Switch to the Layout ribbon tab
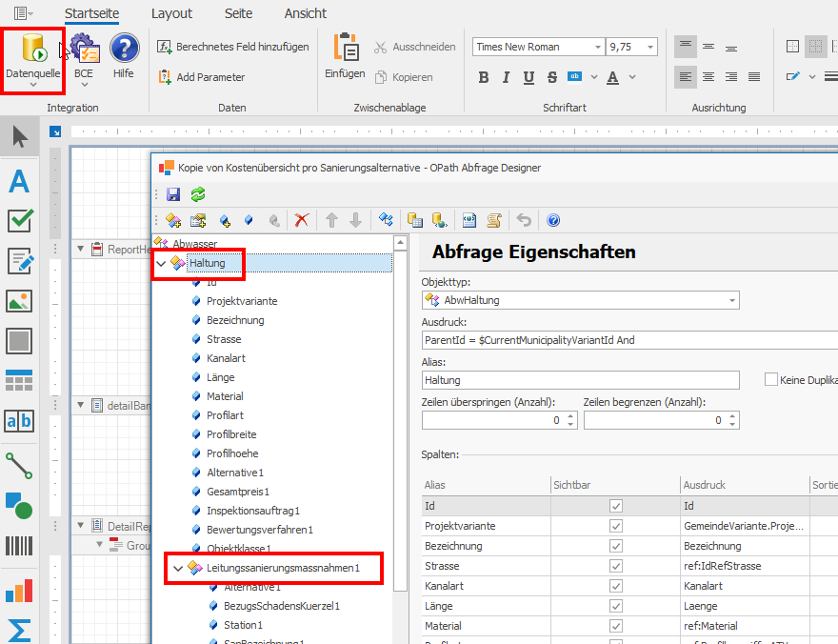This screenshot has height=644, width=838. [x=171, y=13]
